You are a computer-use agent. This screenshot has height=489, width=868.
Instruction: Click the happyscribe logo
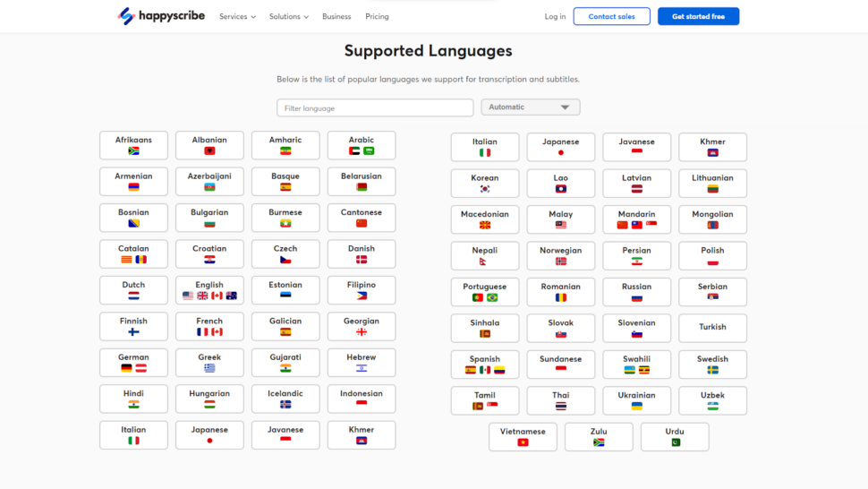pos(161,16)
